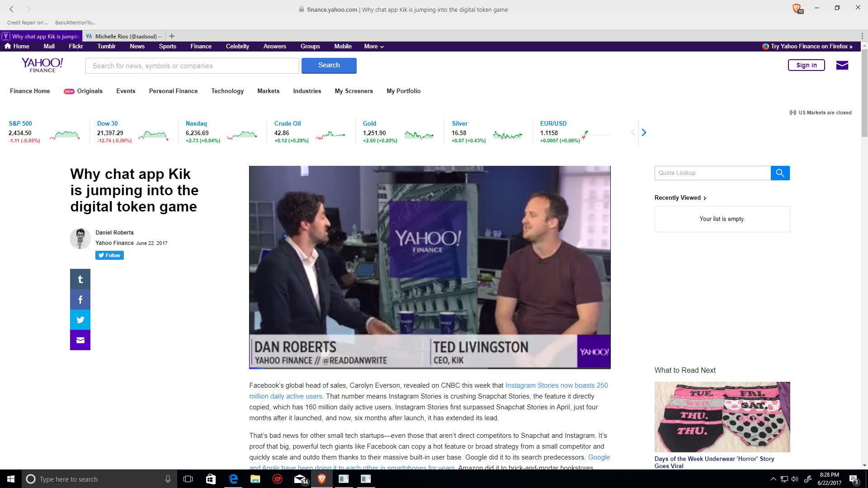The image size is (868, 488).
Task: Click the Windows search box
Action: point(99,479)
